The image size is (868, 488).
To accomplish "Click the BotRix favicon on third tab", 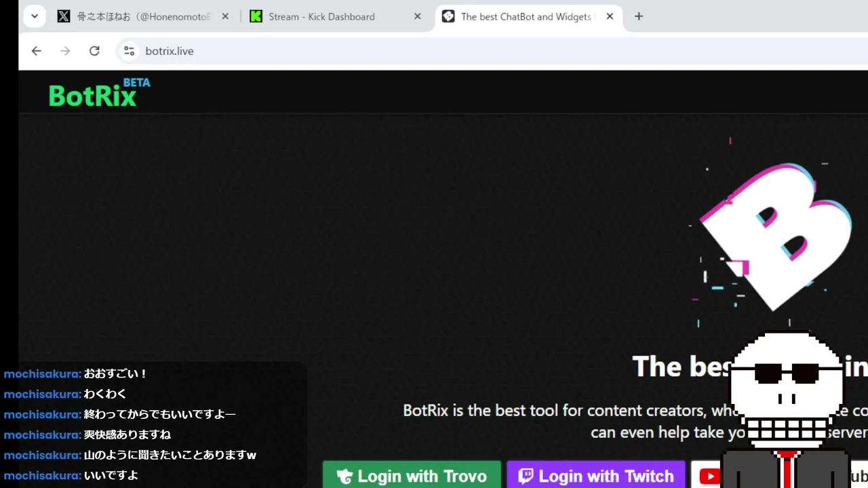I will (x=448, y=16).
